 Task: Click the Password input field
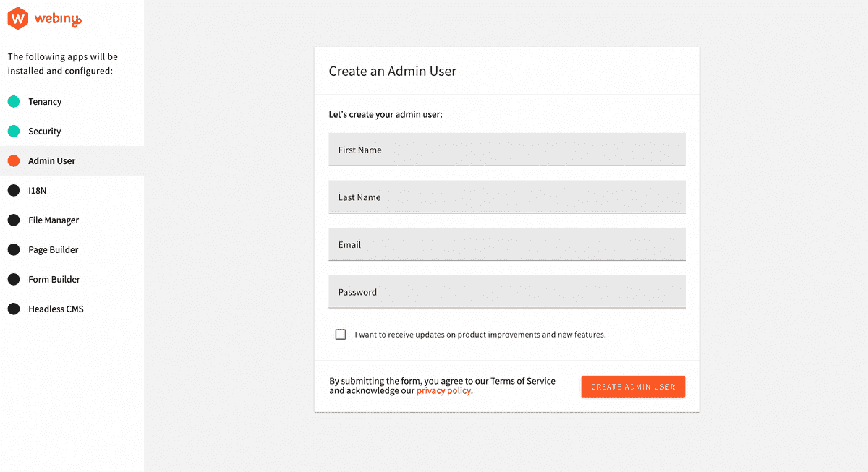[506, 291]
